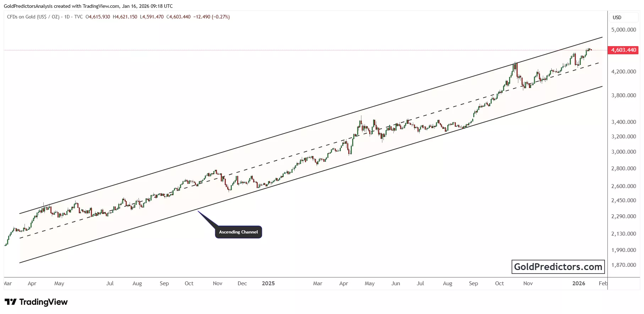The height and width of the screenshot is (314, 644).
Task: Click the GoldPredictors.com watermark box
Action: [x=558, y=267]
